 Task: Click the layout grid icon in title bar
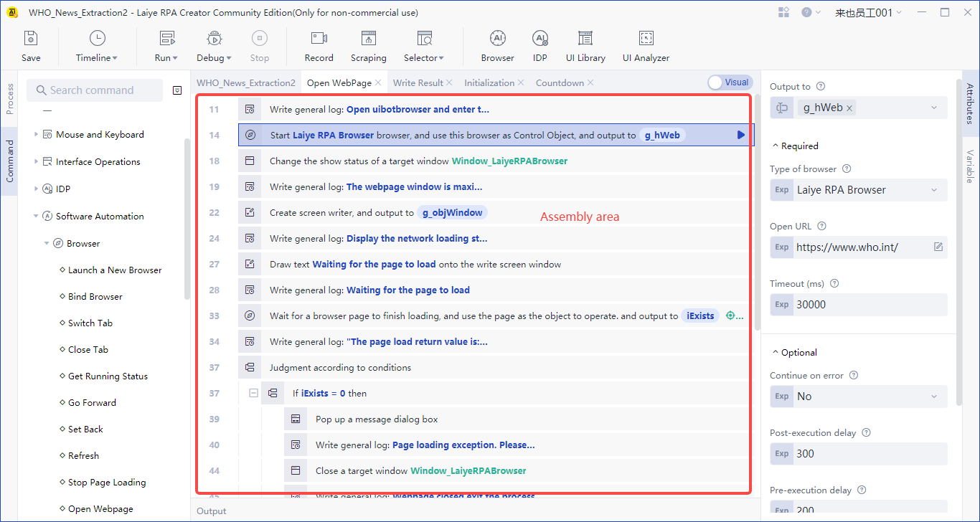(x=783, y=12)
